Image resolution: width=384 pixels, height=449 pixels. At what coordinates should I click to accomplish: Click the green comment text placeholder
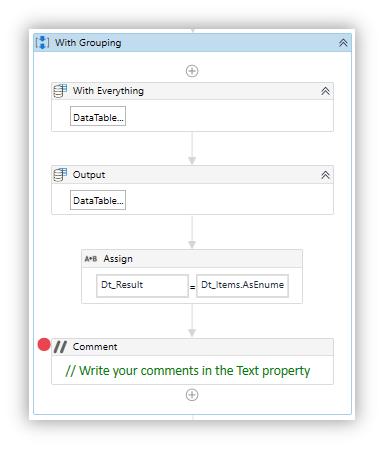[188, 371]
